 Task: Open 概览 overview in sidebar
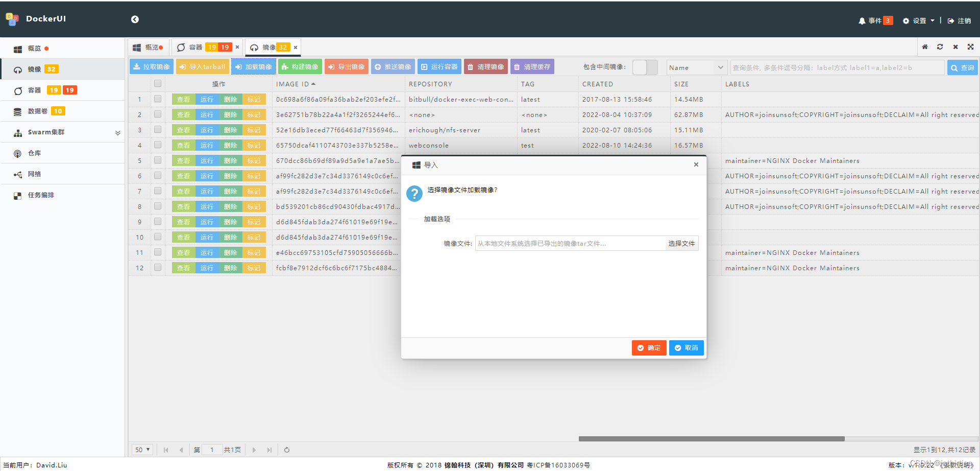tap(62, 49)
